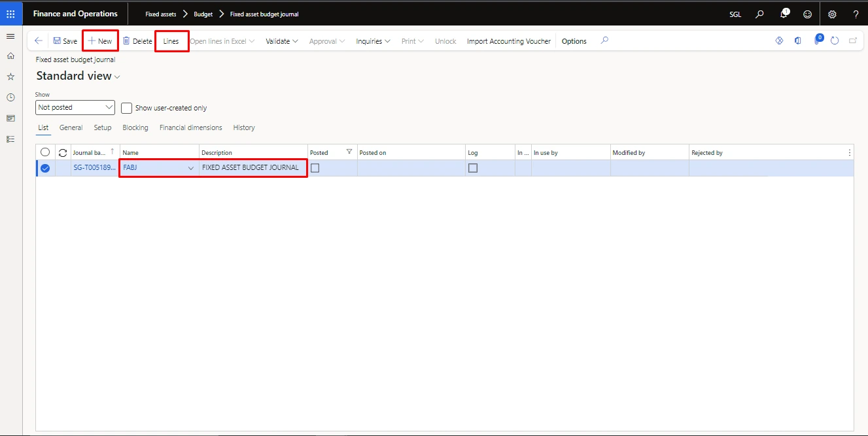
Task: Open Favorites star in left sidebar
Action: pos(10,76)
